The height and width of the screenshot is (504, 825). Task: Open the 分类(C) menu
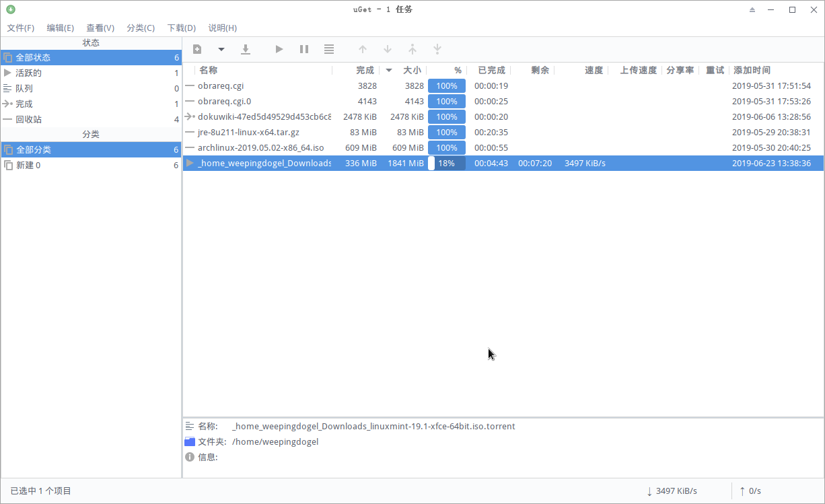tap(141, 28)
